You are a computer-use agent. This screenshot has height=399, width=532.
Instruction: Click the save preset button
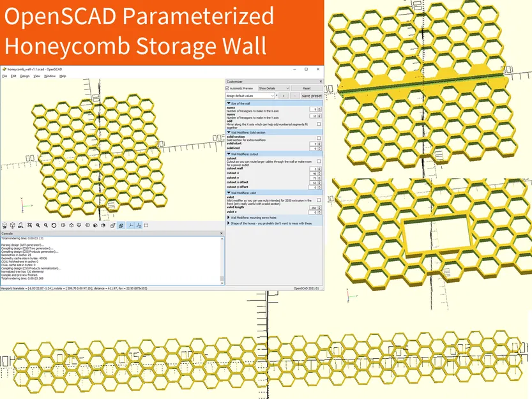point(311,96)
